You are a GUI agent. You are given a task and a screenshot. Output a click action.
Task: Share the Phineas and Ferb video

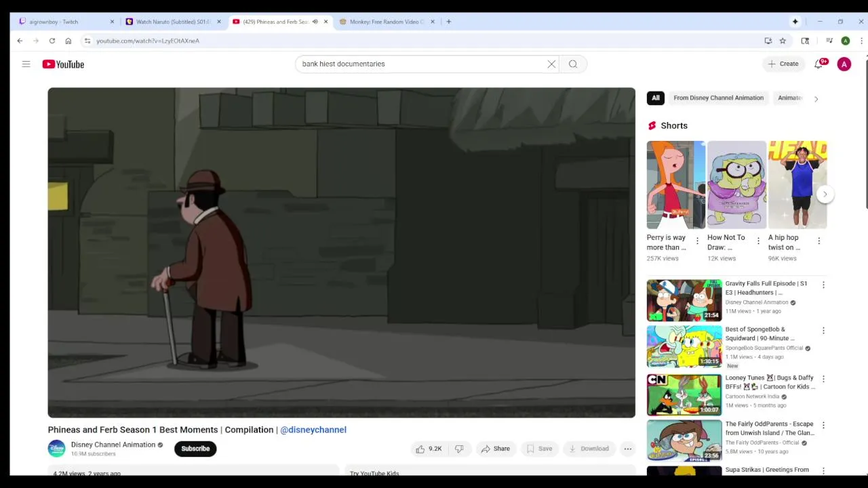click(x=495, y=449)
